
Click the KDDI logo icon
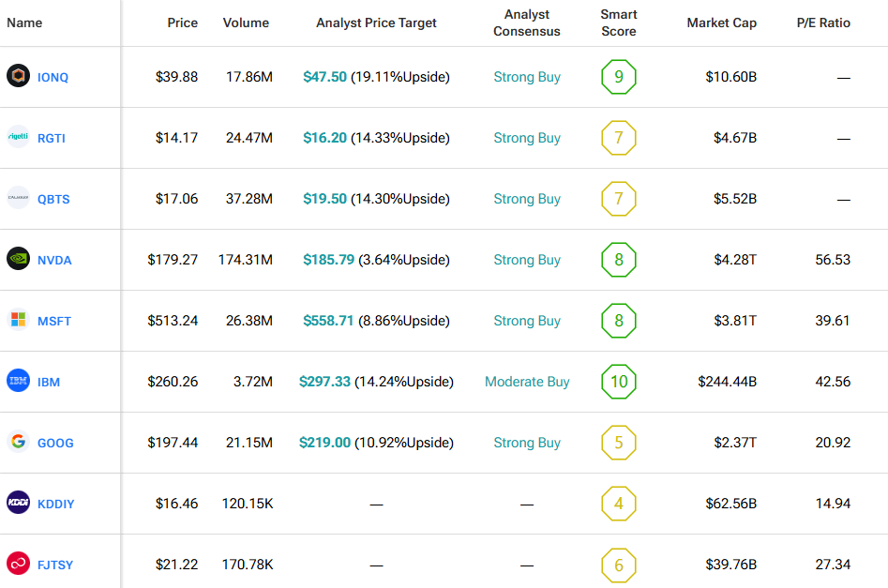coord(18,504)
